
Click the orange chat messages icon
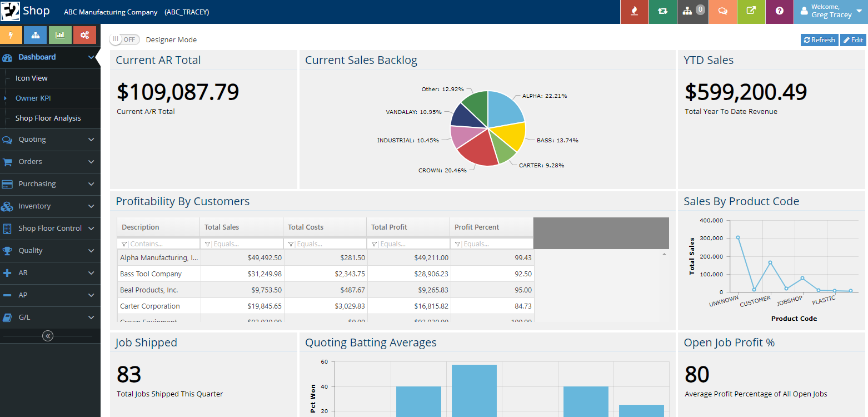point(723,12)
